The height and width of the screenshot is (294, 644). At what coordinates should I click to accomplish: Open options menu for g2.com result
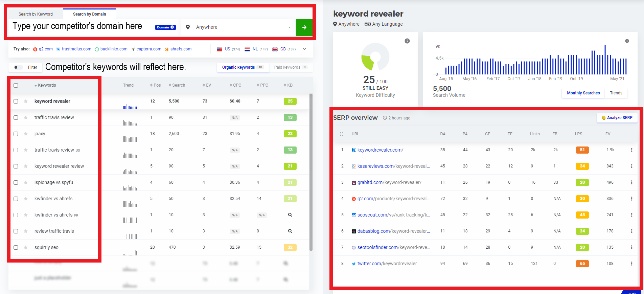(x=631, y=199)
